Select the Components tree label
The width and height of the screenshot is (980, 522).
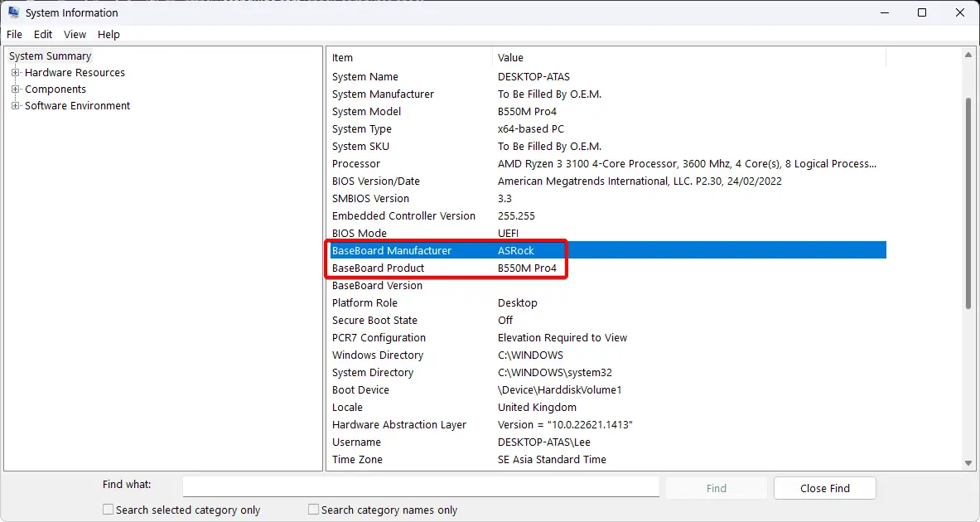pos(56,89)
